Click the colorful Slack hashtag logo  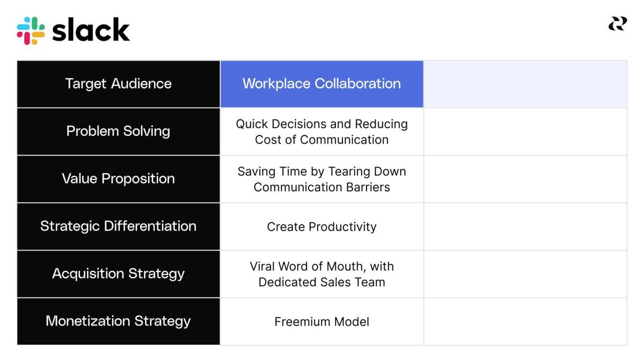(31, 31)
